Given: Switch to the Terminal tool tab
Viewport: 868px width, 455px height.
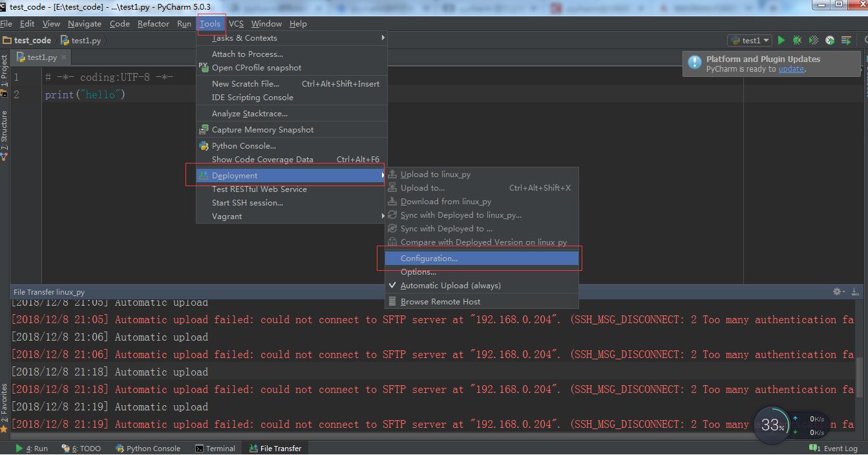Looking at the screenshot, I should tap(215, 449).
